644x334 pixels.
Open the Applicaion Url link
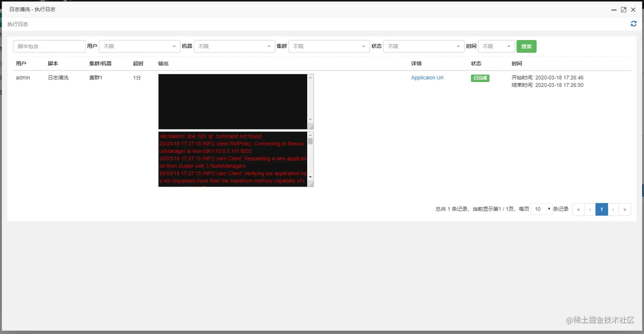(x=427, y=78)
